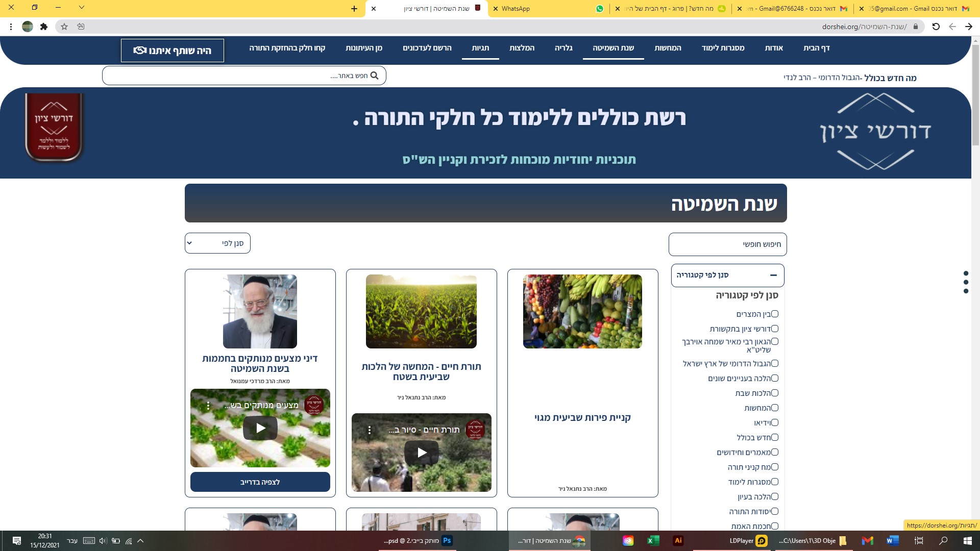Click the חפש באתר search field
This screenshot has width=980, height=551.
point(244,76)
